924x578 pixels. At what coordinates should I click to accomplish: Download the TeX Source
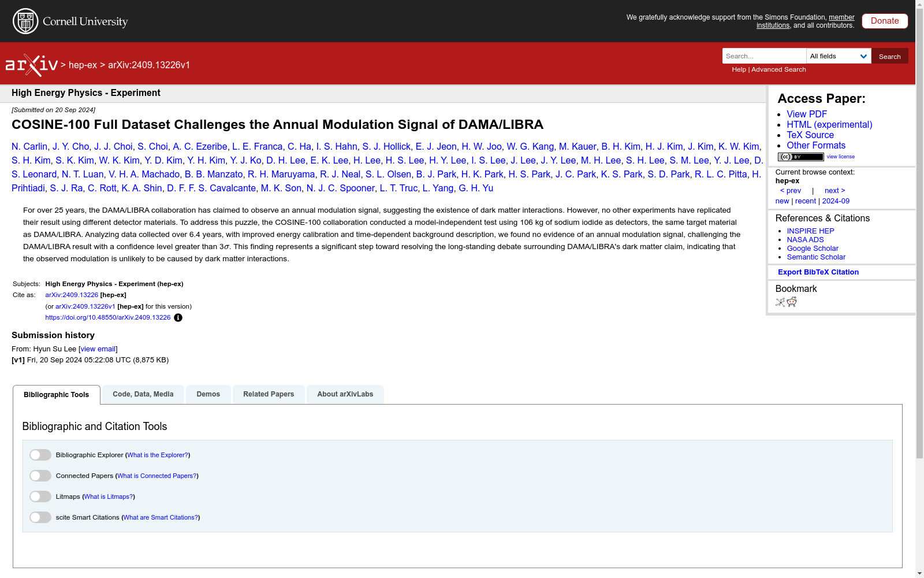(x=810, y=135)
